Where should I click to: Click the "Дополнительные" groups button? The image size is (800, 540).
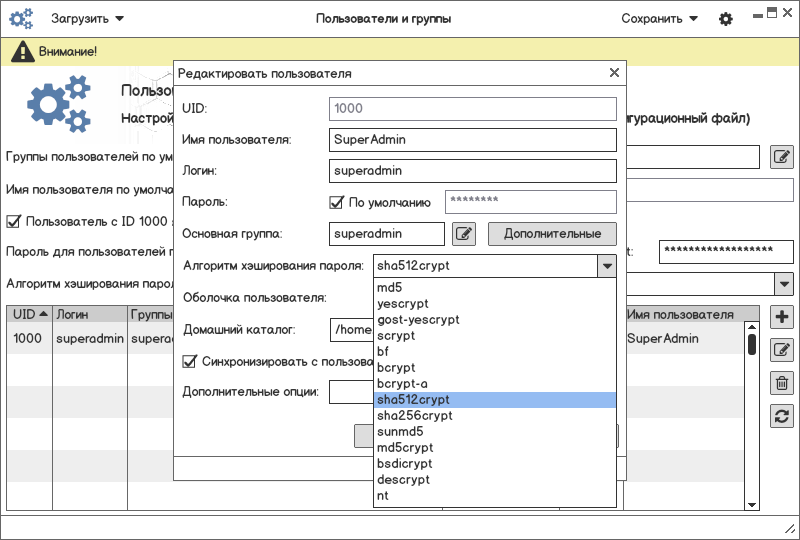coord(551,234)
